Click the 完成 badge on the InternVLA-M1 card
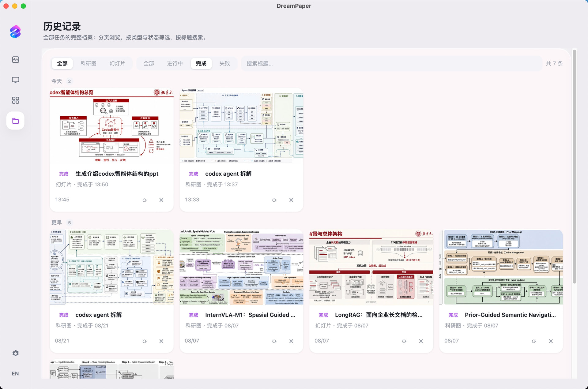The image size is (588, 389). pyautogui.click(x=193, y=315)
